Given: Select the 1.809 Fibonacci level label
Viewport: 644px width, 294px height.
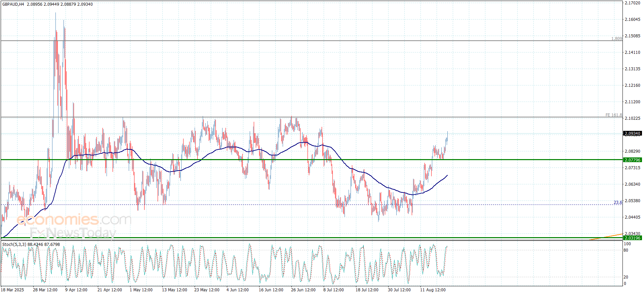Looking at the screenshot, I should [x=617, y=39].
